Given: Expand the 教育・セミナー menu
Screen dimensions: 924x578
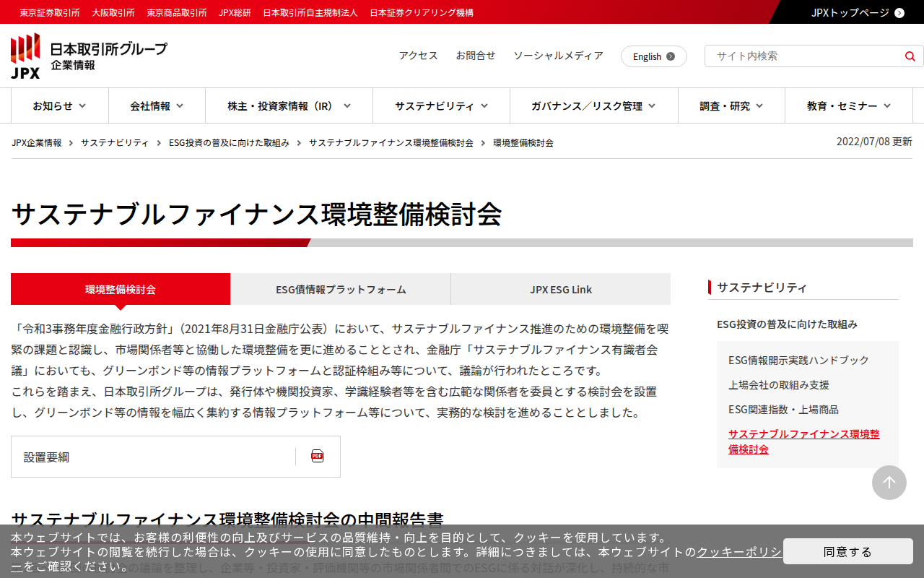Looking at the screenshot, I should coord(849,106).
